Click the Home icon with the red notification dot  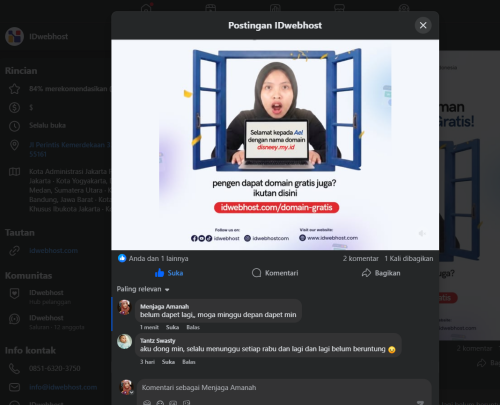tap(146, 8)
